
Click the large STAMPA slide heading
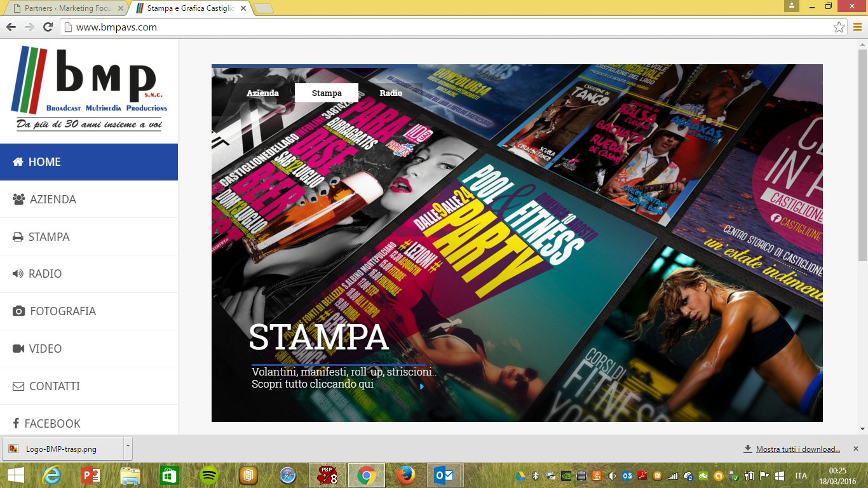318,337
